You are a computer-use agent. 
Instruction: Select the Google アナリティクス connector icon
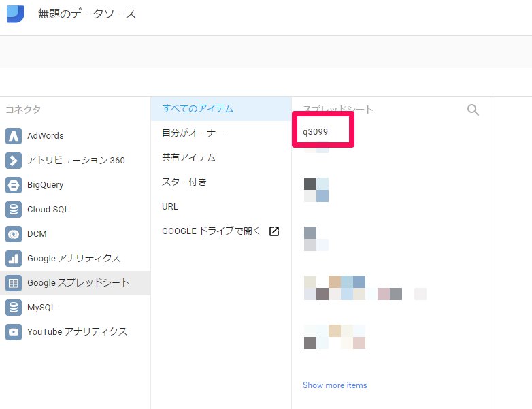tap(14, 259)
